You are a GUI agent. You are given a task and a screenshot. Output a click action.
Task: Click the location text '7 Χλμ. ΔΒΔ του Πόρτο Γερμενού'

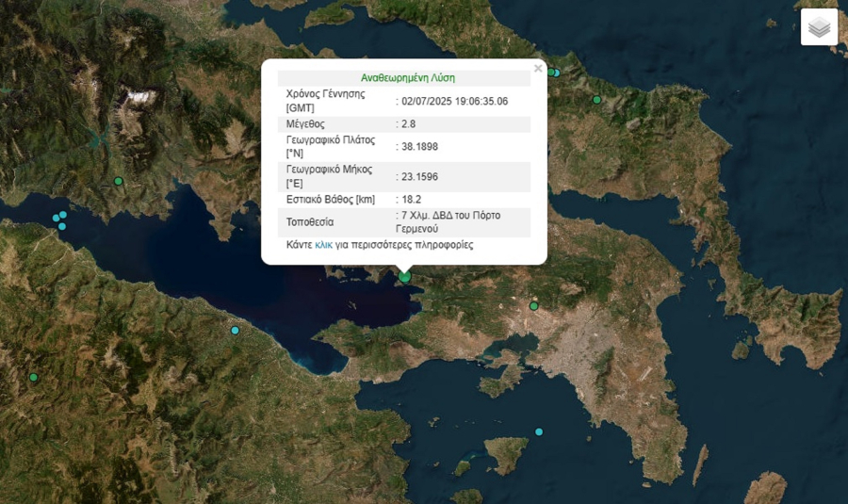[448, 222]
